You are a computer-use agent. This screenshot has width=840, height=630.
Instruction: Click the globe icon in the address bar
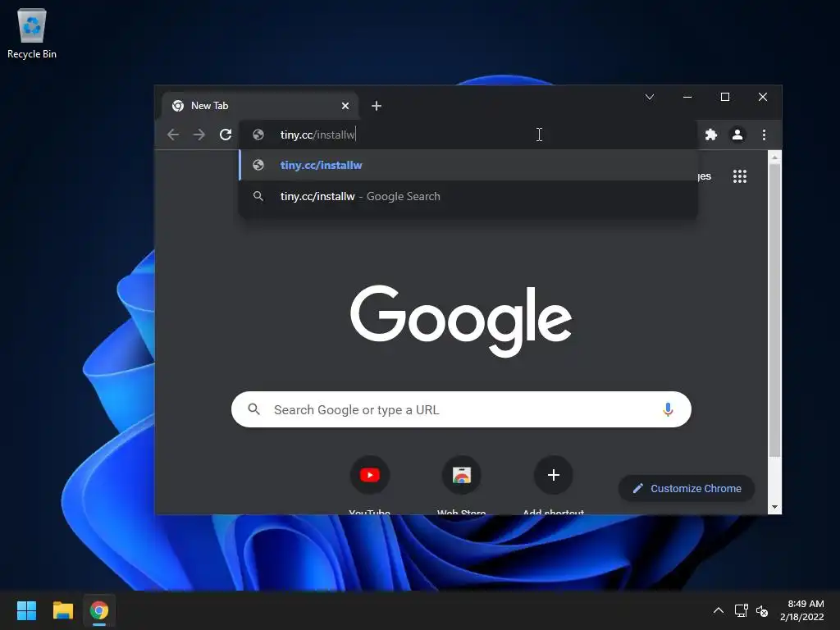(x=258, y=135)
